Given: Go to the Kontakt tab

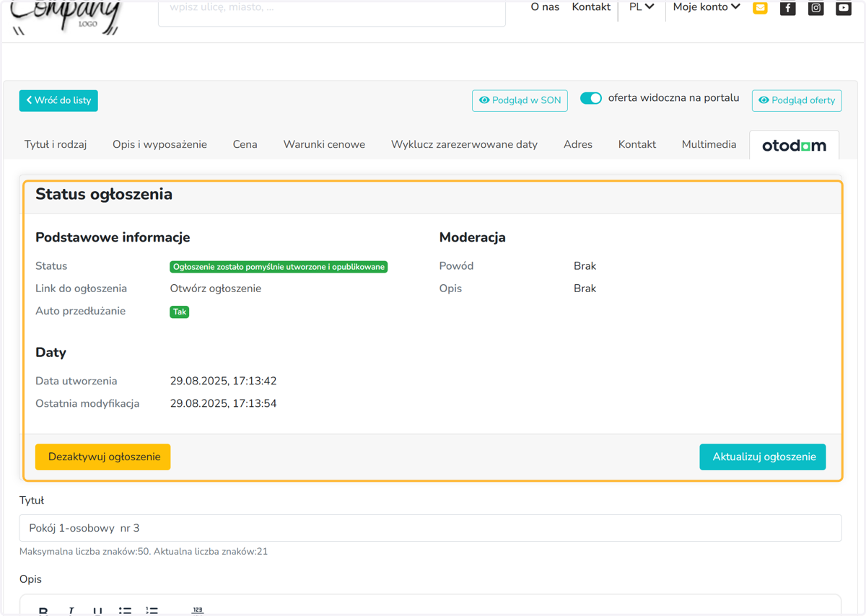Looking at the screenshot, I should 637,144.
